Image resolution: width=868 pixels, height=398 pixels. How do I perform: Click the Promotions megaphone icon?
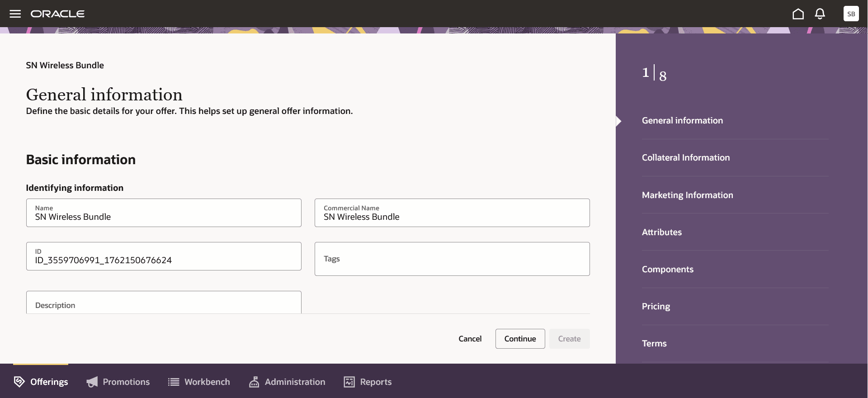[x=92, y=382]
